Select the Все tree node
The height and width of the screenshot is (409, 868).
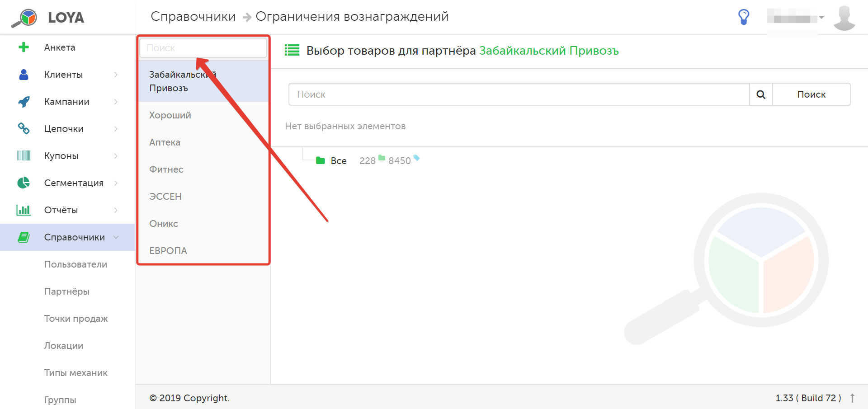pos(339,161)
